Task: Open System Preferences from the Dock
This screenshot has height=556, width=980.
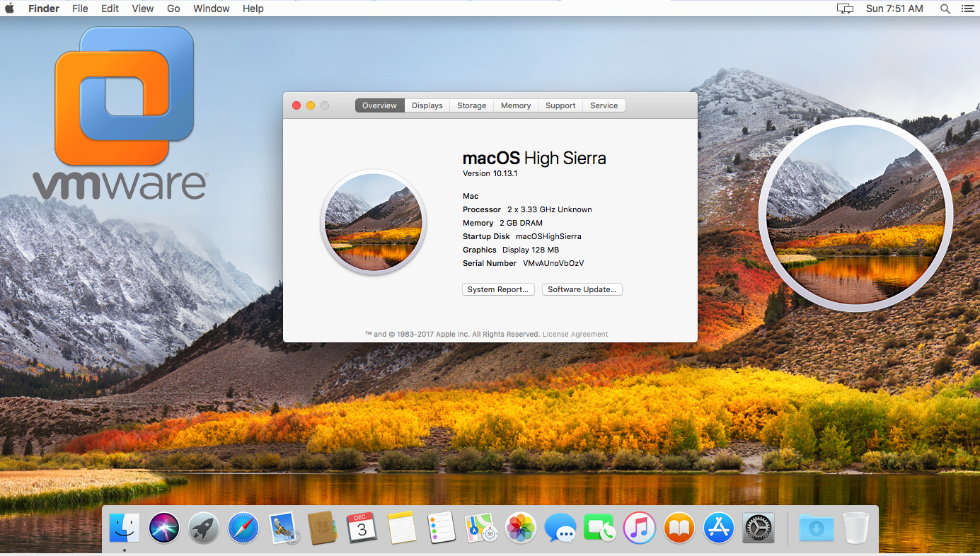Action: click(758, 528)
